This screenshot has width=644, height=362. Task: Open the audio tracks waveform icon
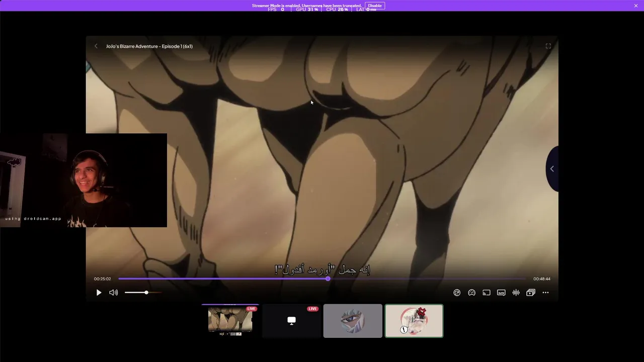516,293
